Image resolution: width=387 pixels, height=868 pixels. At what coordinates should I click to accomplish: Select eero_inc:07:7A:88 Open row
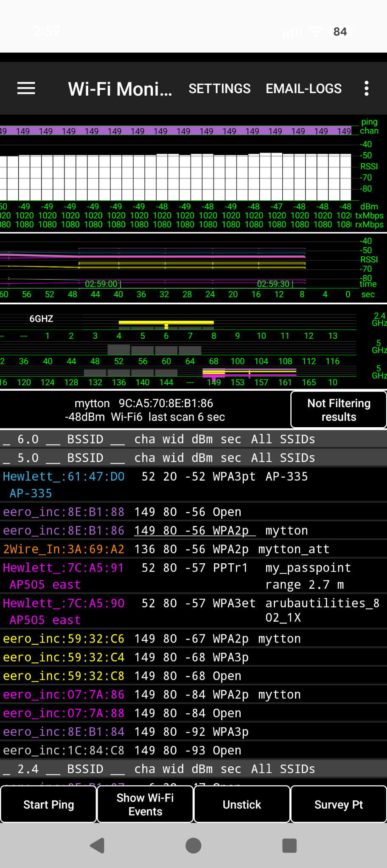193,713
